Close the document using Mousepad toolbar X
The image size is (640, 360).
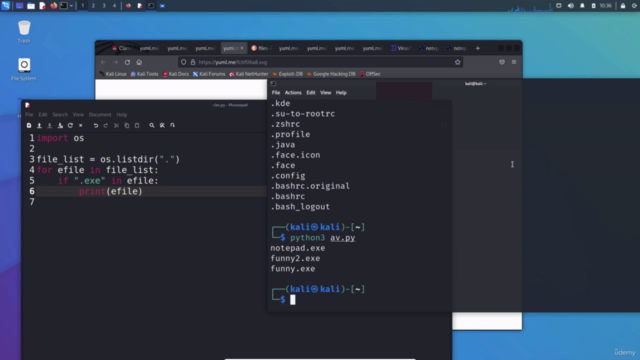(x=80, y=125)
